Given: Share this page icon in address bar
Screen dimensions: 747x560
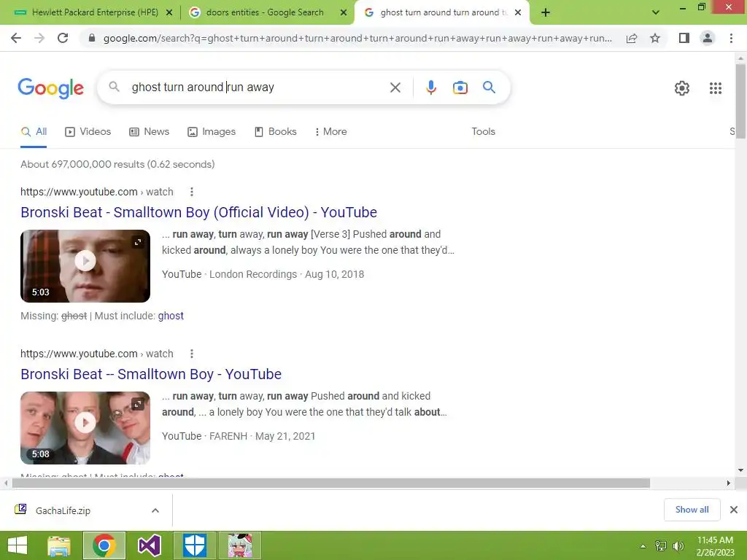Looking at the screenshot, I should [x=632, y=38].
